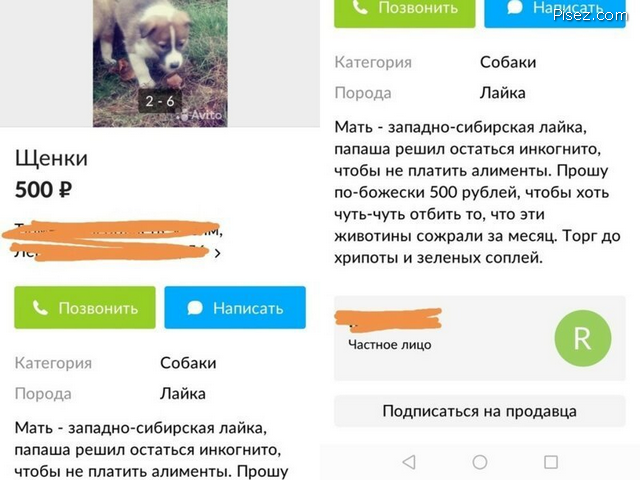
Task: Open the seller card labeled Частное лицо
Action: coord(480,338)
